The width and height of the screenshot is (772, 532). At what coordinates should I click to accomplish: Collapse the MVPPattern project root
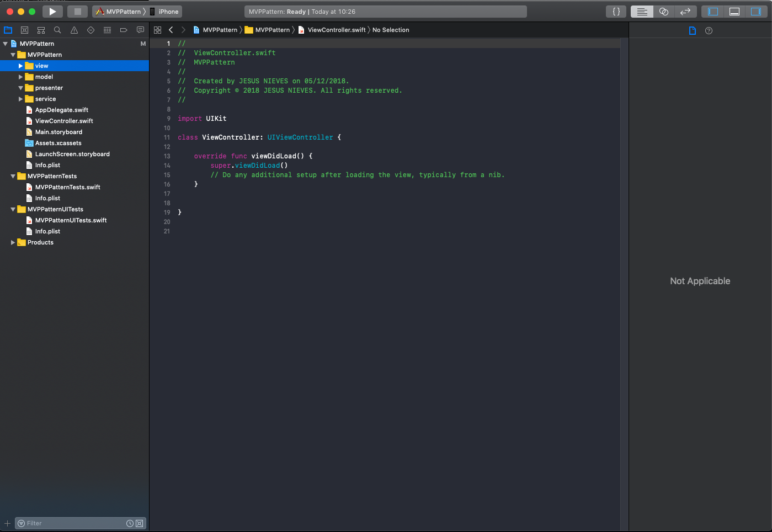click(x=5, y=44)
